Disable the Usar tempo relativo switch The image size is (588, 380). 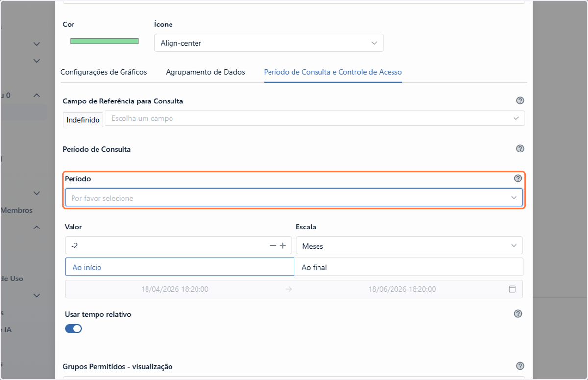click(x=73, y=329)
